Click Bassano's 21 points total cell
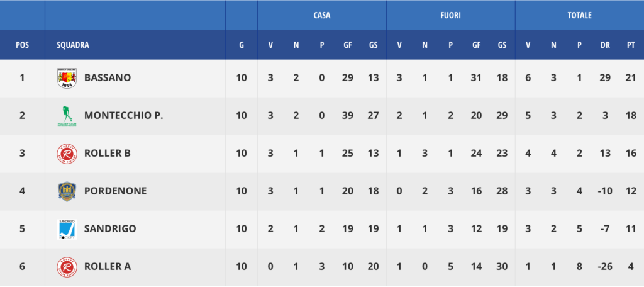644x287 pixels. (x=631, y=78)
